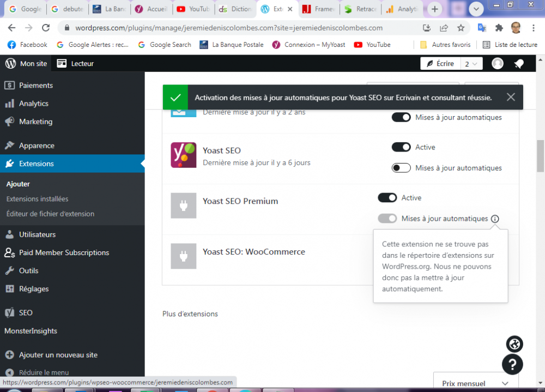Open the Chrome three-dot menu
This screenshot has height=392, width=545.
[x=533, y=28]
